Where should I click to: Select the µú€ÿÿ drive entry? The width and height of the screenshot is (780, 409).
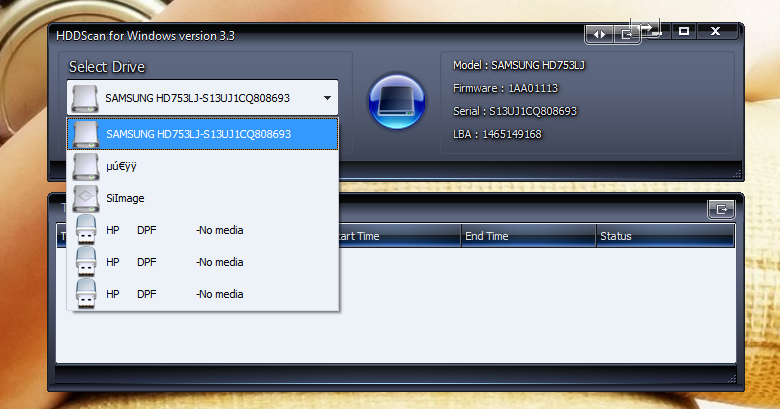(x=203, y=166)
